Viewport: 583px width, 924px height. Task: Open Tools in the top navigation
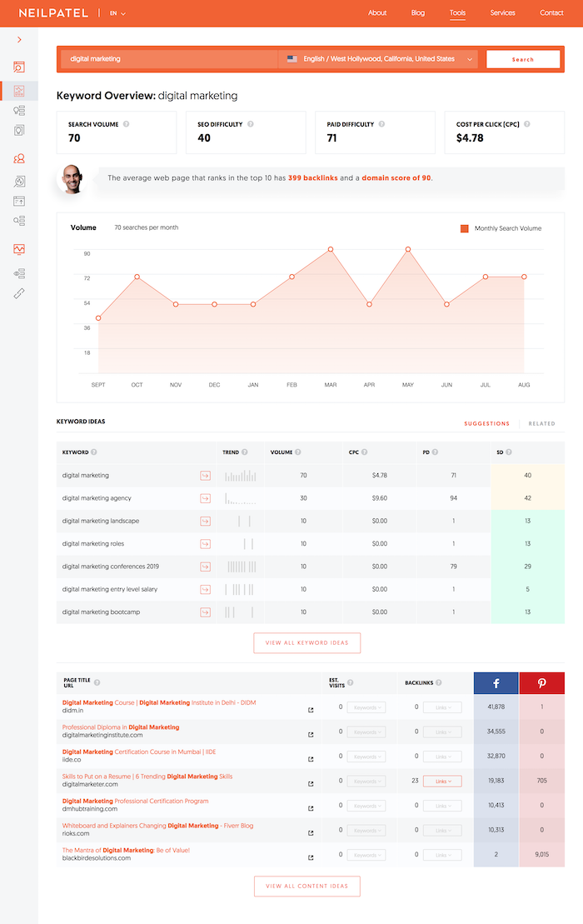[457, 13]
